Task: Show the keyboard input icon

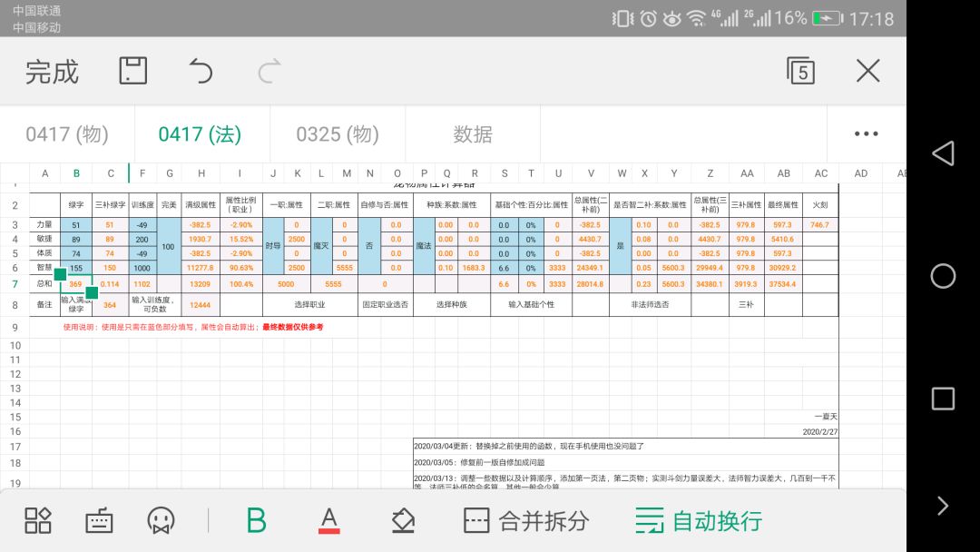Action: 99,520
